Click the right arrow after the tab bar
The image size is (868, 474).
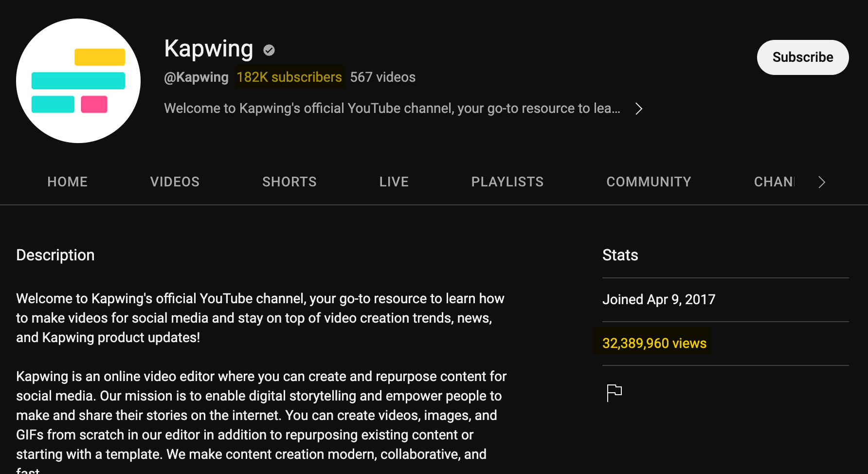pos(821,182)
